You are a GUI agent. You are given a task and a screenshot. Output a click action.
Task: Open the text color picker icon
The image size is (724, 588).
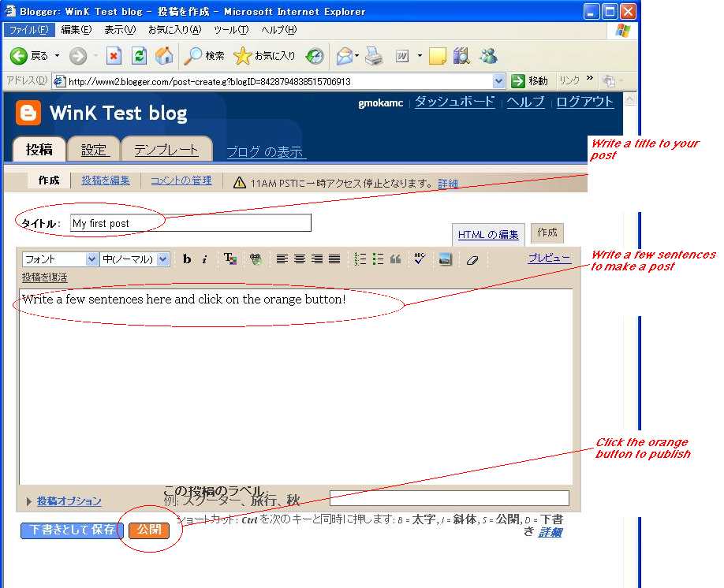(230, 259)
